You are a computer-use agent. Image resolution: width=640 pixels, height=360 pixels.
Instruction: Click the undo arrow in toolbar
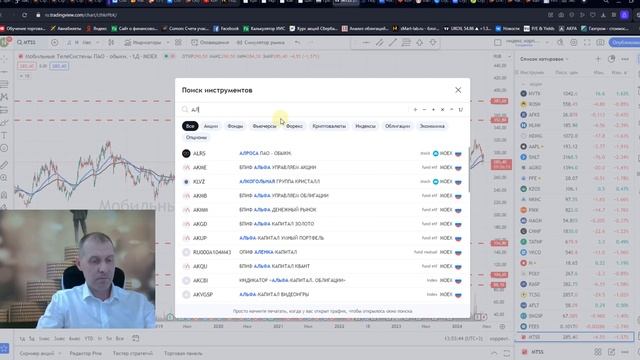297,42
